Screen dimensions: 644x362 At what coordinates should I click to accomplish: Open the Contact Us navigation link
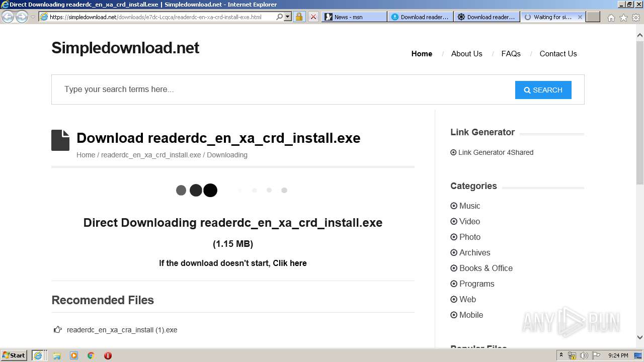click(x=558, y=54)
